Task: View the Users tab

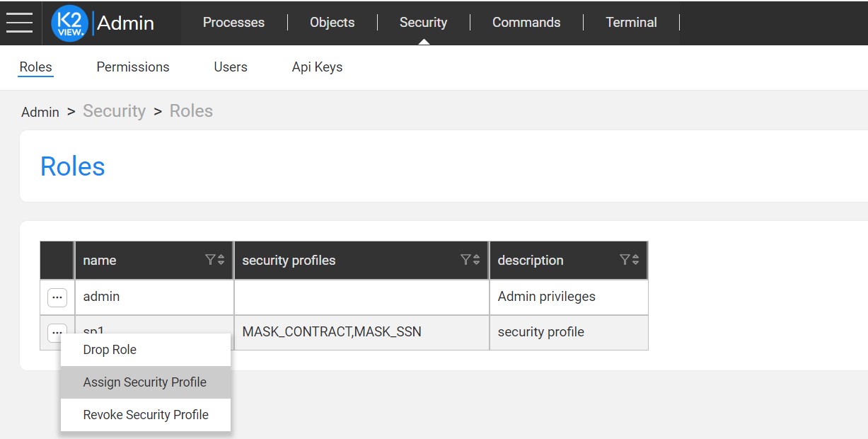Action: coord(231,67)
